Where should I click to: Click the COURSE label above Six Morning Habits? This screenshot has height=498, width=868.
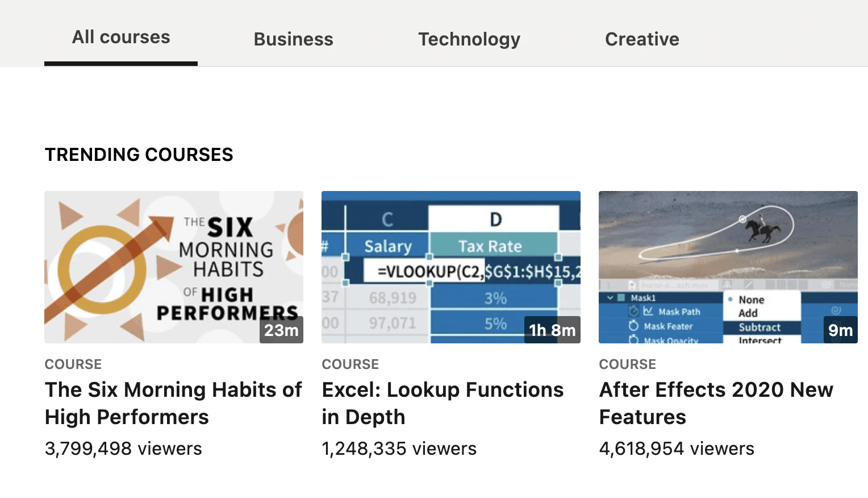click(x=73, y=364)
